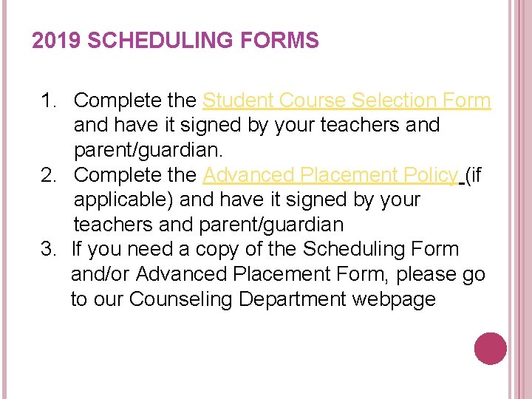Click the list number 3.
532x399 pixels.
pos(48,249)
